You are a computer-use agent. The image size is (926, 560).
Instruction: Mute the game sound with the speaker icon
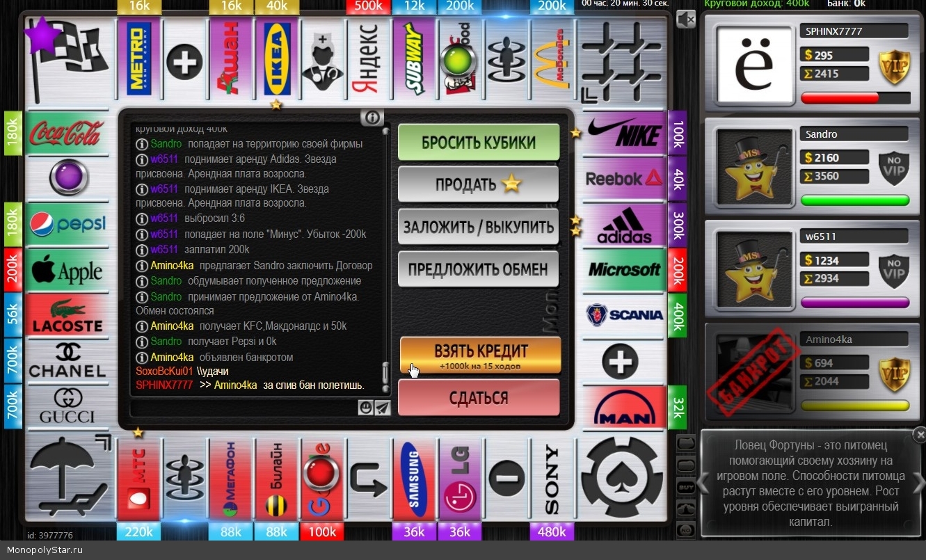click(x=685, y=19)
